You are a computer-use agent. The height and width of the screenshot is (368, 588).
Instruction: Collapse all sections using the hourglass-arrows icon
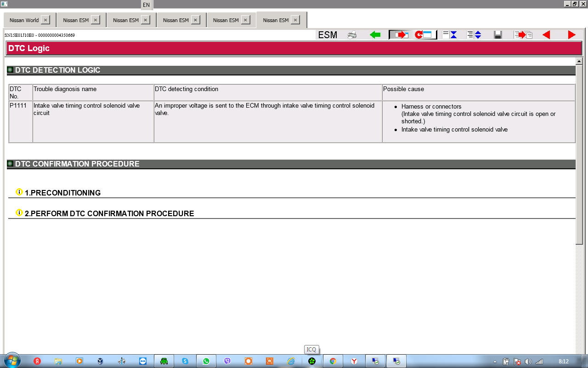coord(450,35)
